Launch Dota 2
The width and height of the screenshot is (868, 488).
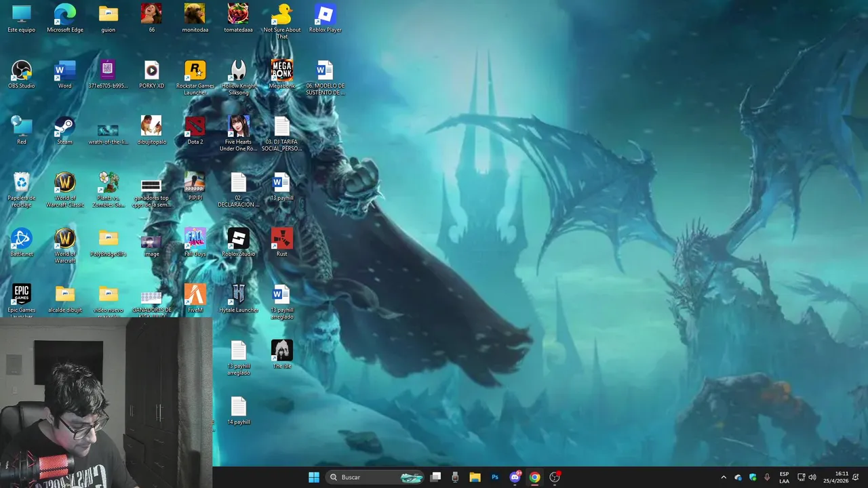[195, 131]
